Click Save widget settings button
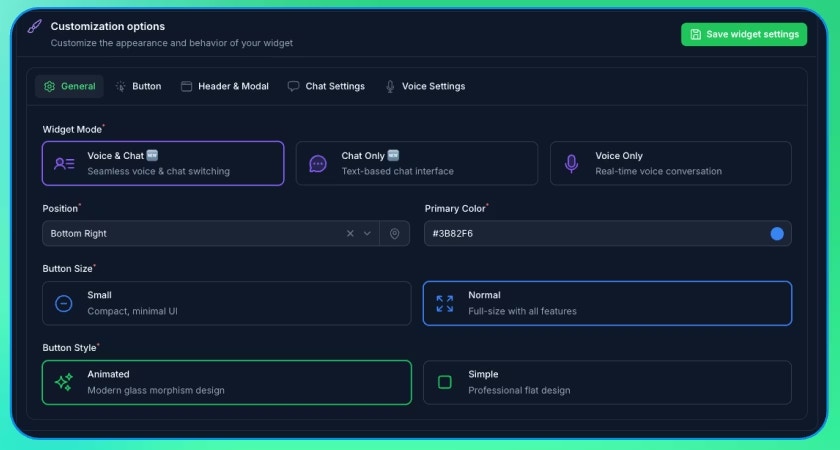 point(744,34)
